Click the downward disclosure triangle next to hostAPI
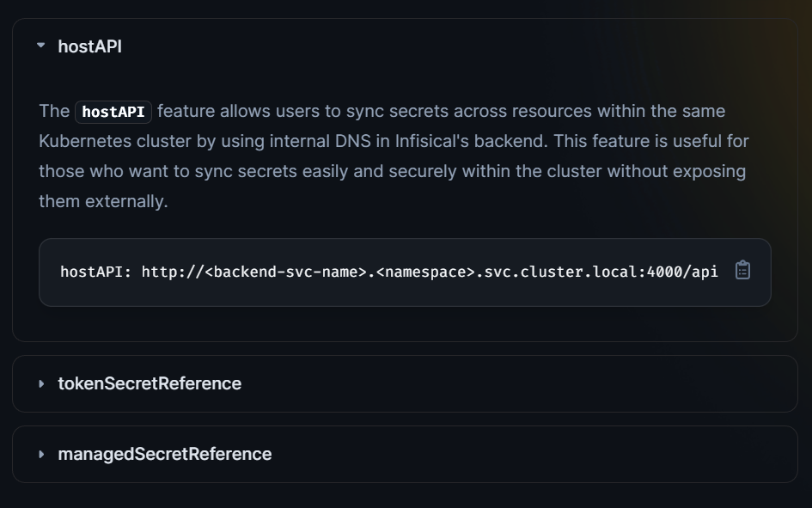 [x=40, y=46]
